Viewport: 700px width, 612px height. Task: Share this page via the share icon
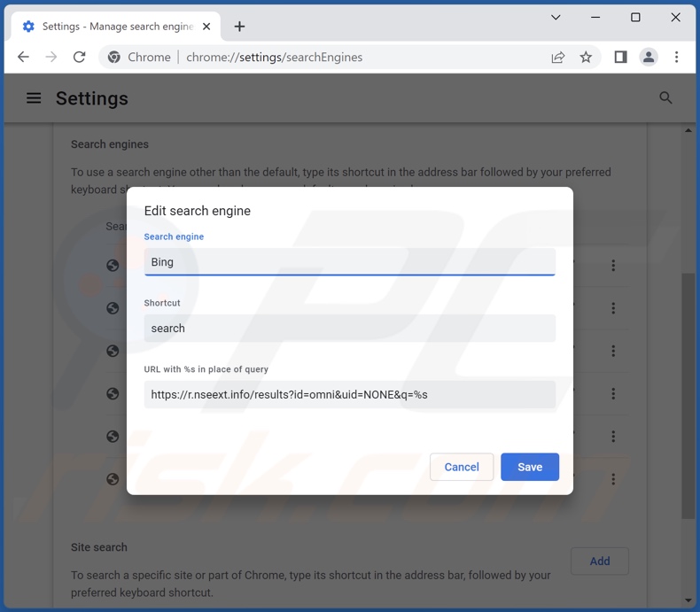(x=558, y=57)
